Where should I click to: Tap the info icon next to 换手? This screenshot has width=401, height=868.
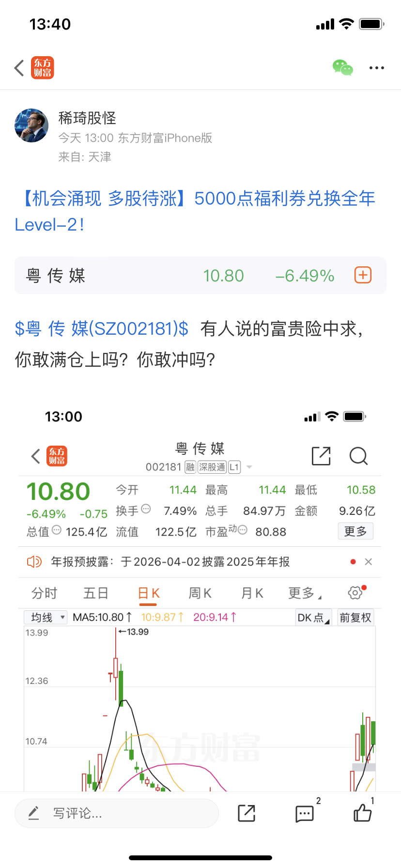(x=146, y=509)
